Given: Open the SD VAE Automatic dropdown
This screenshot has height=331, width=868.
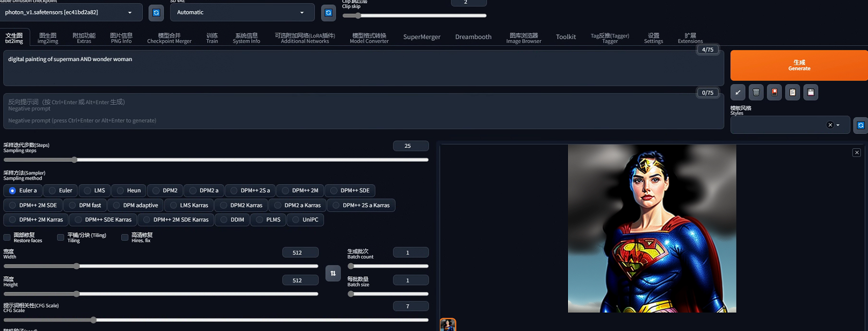Looking at the screenshot, I should pyautogui.click(x=241, y=12).
